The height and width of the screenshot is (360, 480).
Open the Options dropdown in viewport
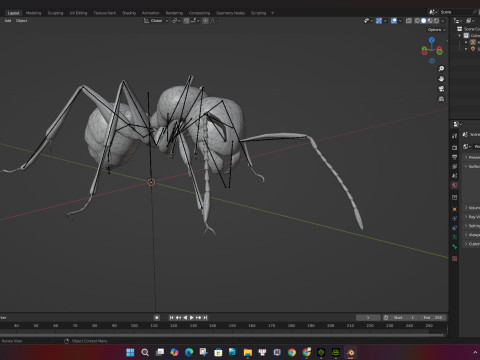click(x=436, y=30)
